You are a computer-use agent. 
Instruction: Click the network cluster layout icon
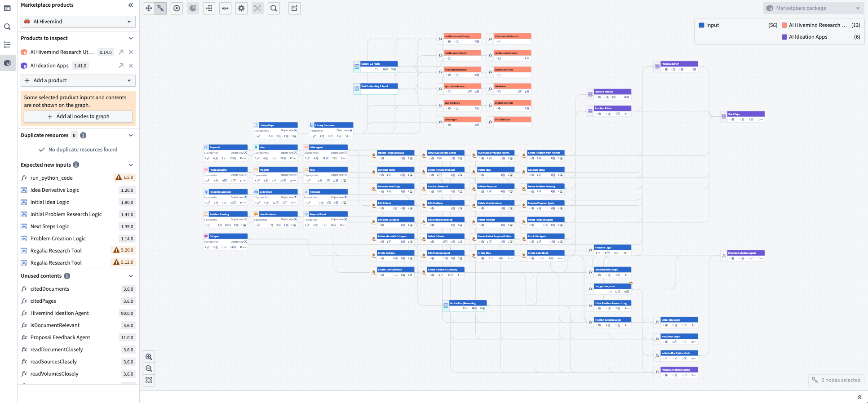257,8
